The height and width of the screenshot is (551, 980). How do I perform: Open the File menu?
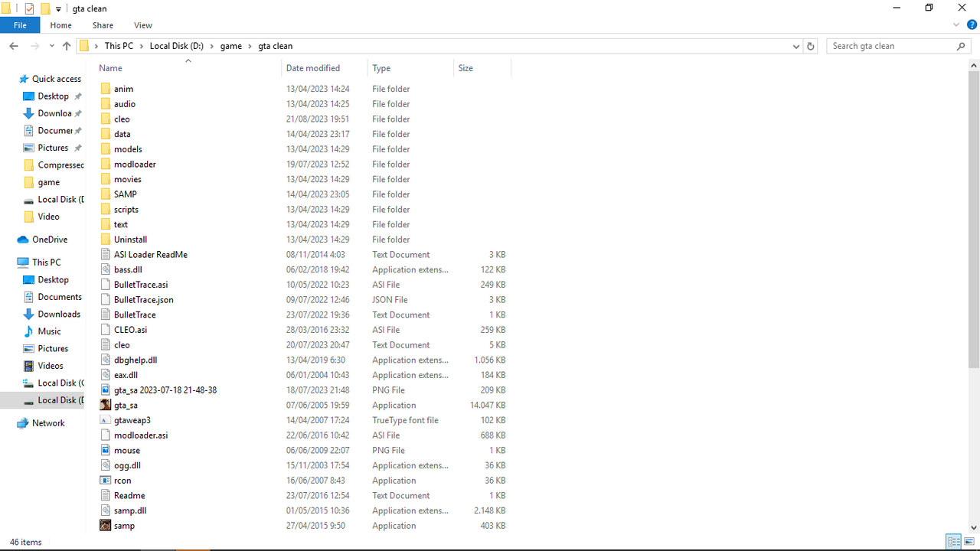[x=21, y=25]
